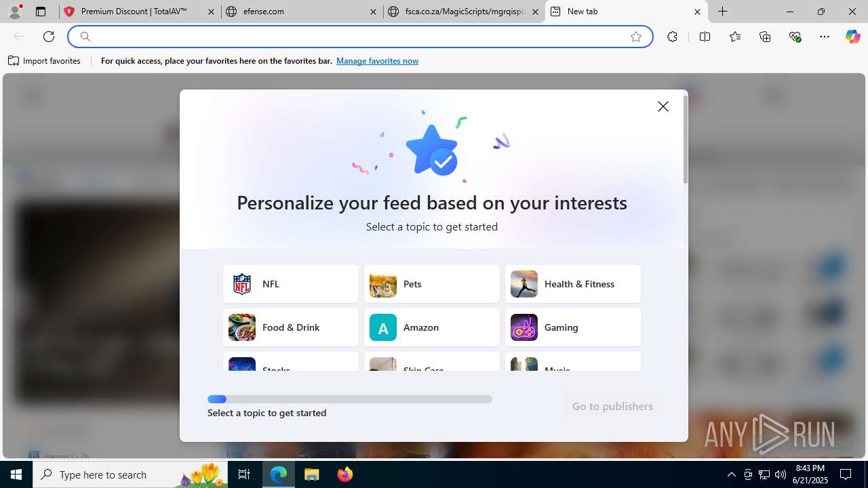Open Browser essentials heart icon

(x=795, y=37)
